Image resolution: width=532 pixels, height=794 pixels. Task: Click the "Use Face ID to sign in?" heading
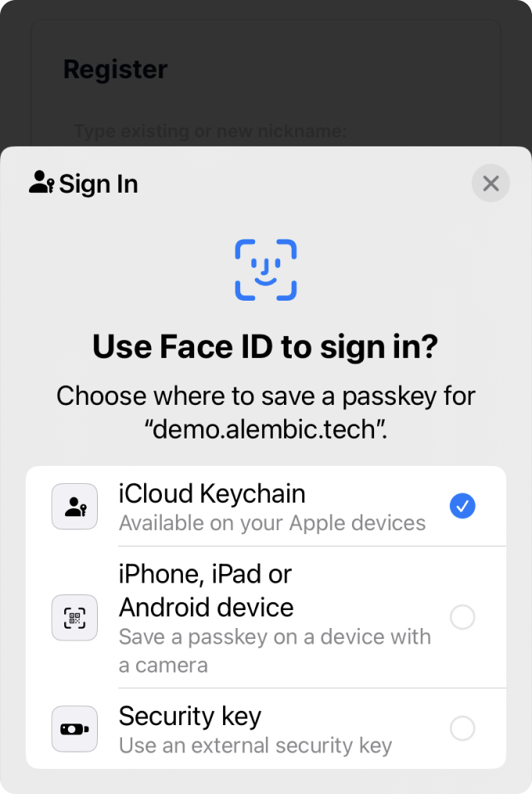pos(266,346)
